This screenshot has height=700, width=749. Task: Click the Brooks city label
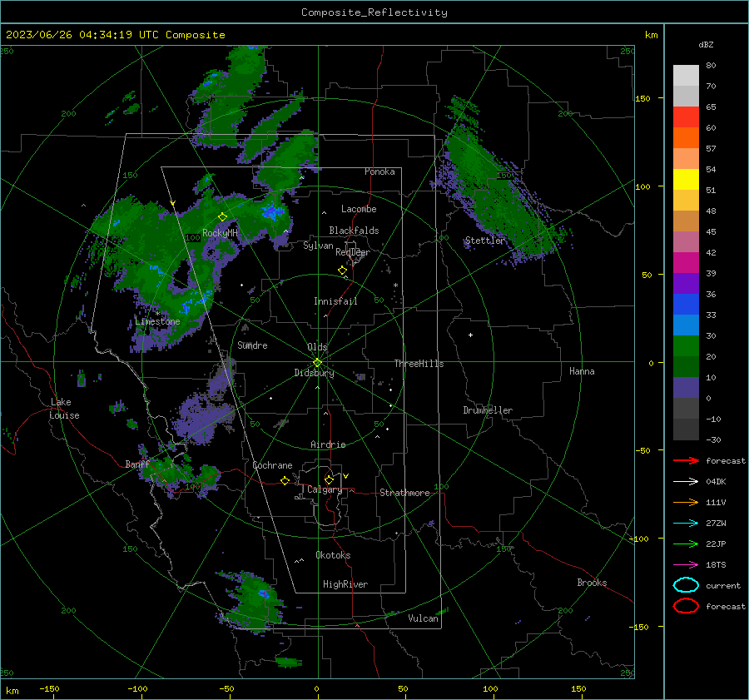[x=592, y=583]
